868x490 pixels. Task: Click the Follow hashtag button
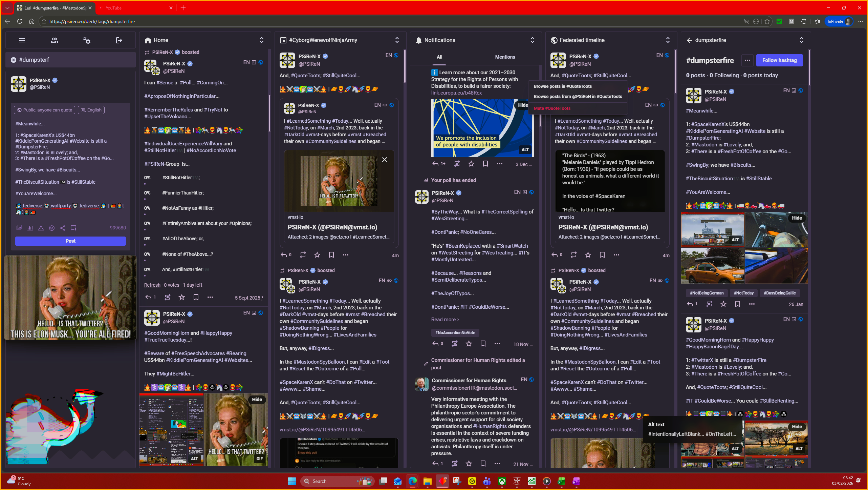click(779, 60)
